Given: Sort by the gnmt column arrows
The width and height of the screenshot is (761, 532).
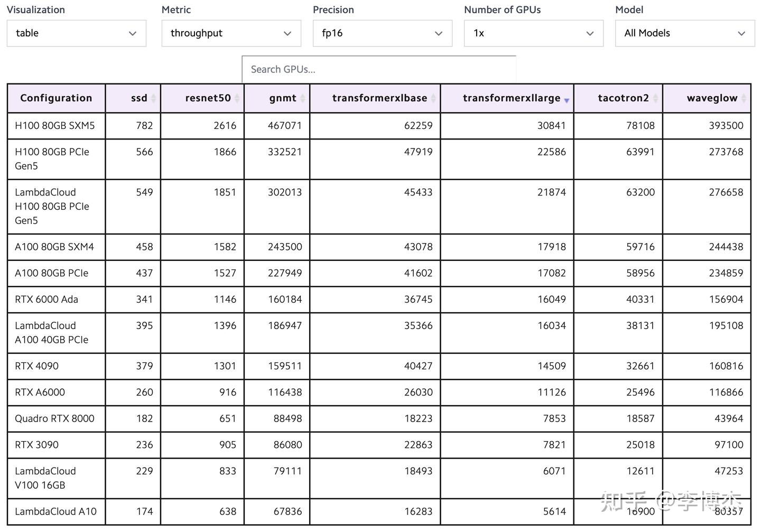Looking at the screenshot, I should [x=302, y=98].
